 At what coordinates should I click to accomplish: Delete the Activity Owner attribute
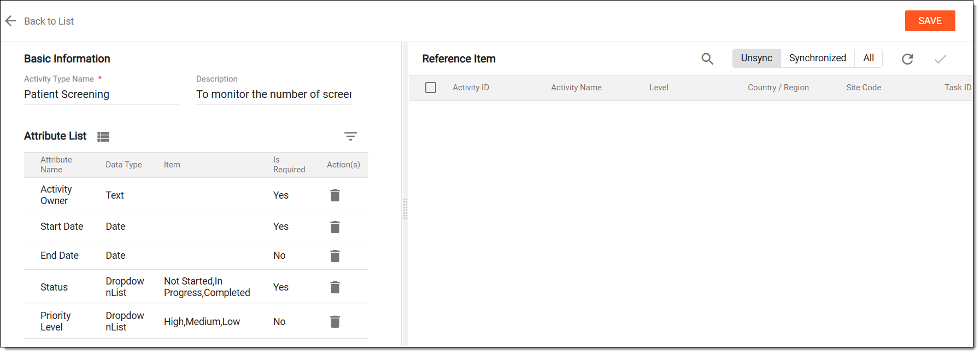tap(335, 195)
